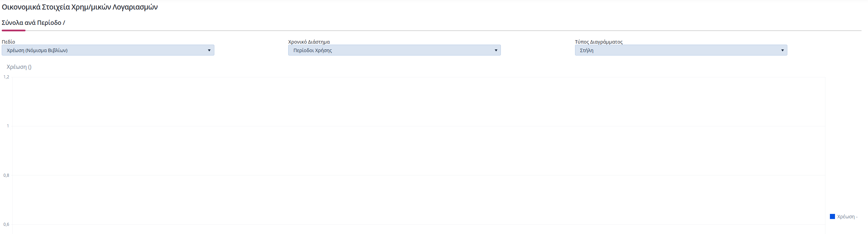Click the Πεδίο field label
The image size is (868, 234).
coord(9,42)
